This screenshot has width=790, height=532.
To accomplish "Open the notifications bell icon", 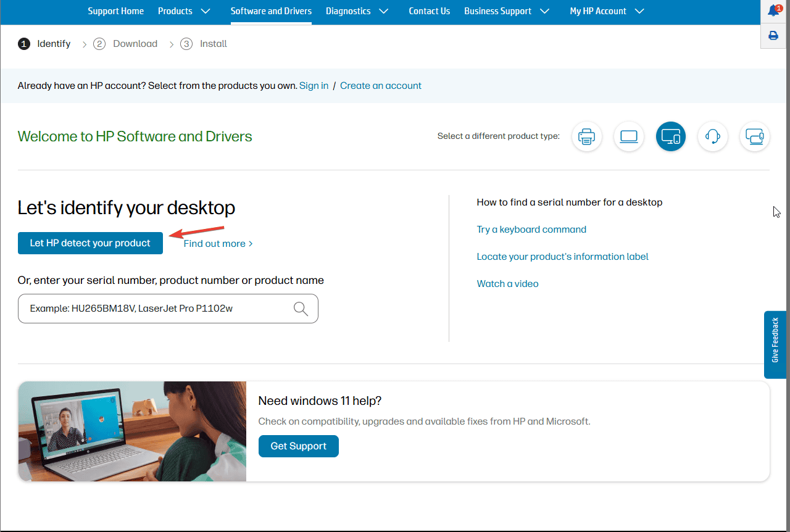I will (774, 10).
